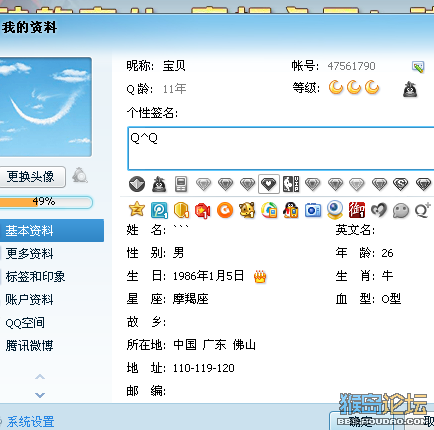Click the blue P pengyou icon
Viewport: 434px width, 430px height.
(x=159, y=210)
